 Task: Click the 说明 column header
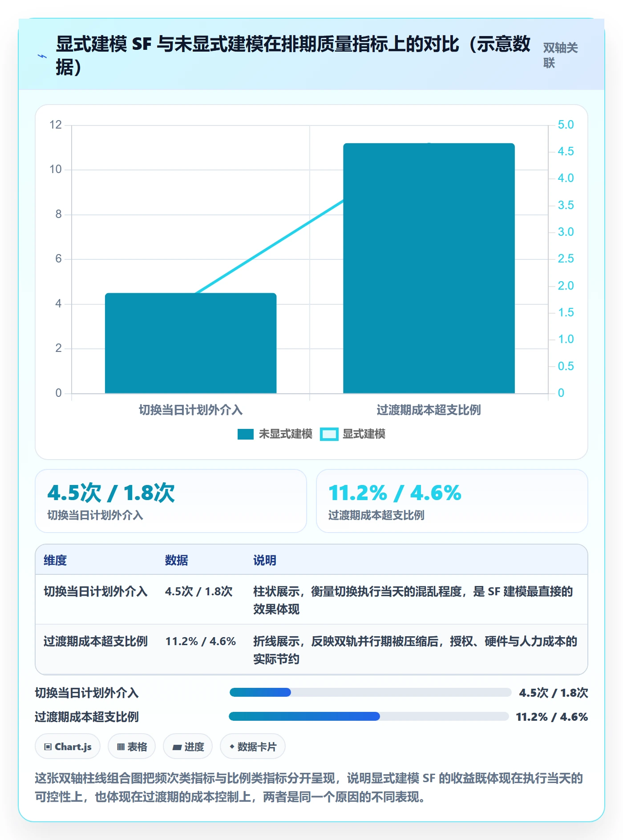coord(265,560)
